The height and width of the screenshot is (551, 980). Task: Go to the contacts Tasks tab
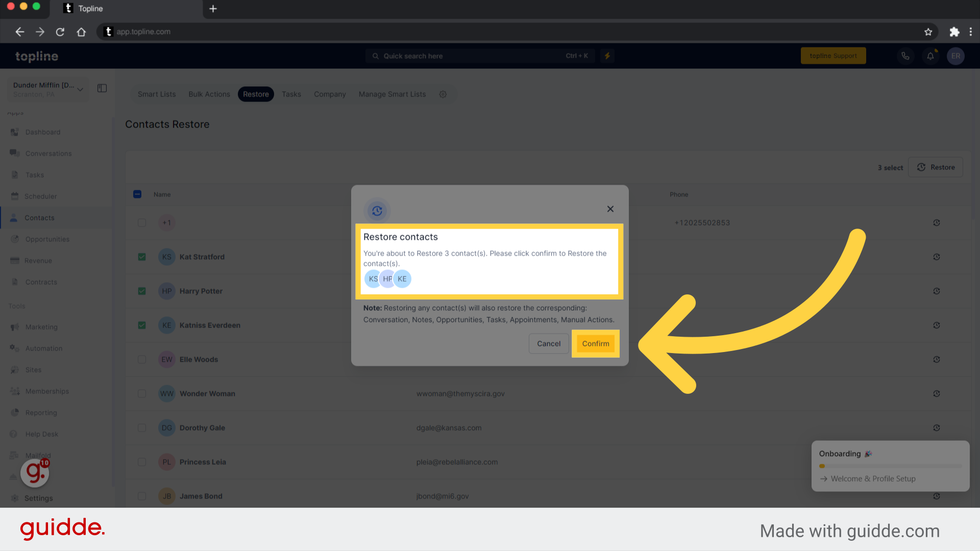point(291,94)
